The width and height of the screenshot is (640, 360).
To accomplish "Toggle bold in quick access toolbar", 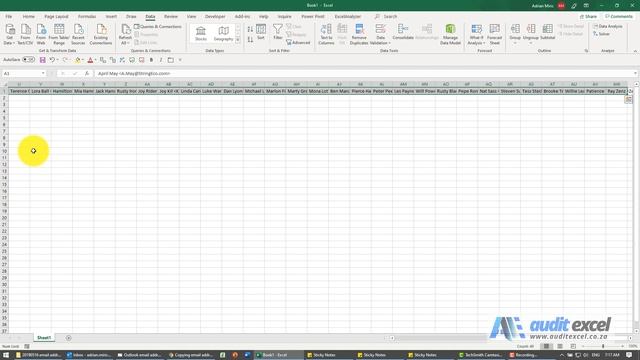I will 151,60.
